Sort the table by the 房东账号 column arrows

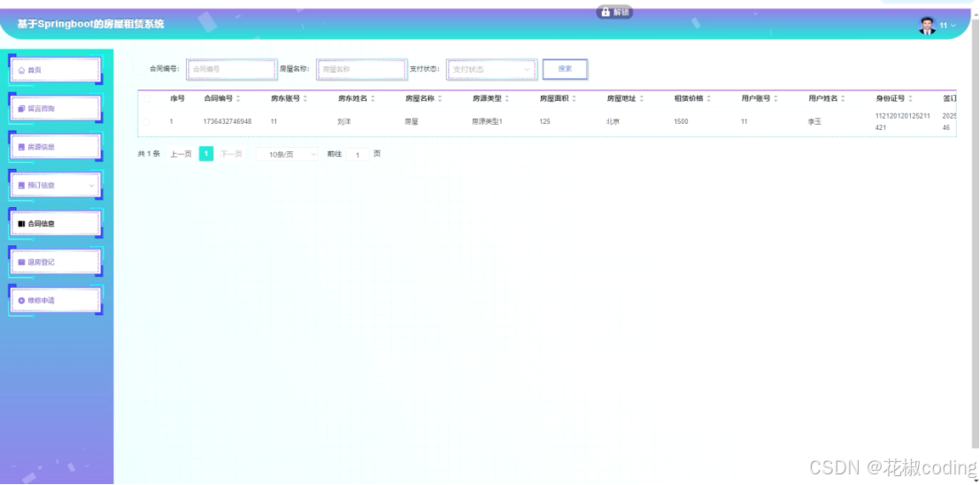[x=305, y=99]
